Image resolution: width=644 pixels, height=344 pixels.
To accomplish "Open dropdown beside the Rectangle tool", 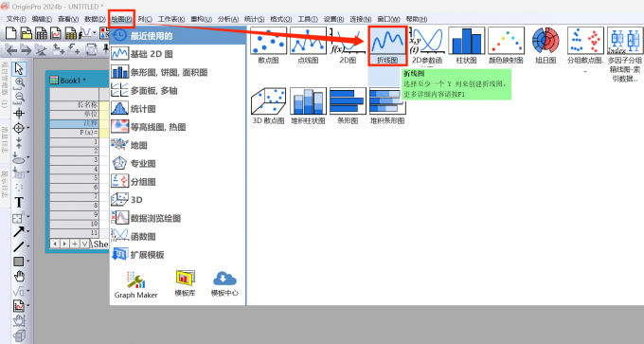I will tap(27, 261).
